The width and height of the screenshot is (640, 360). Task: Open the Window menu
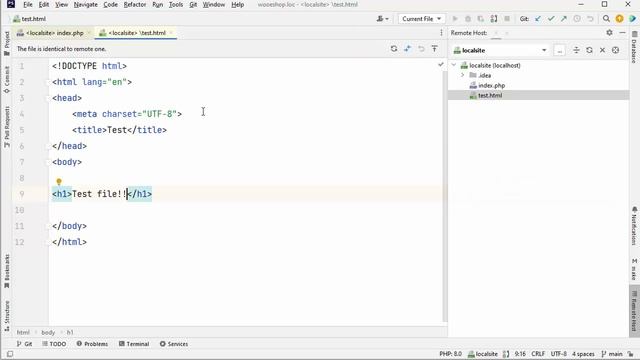[x=214, y=4]
